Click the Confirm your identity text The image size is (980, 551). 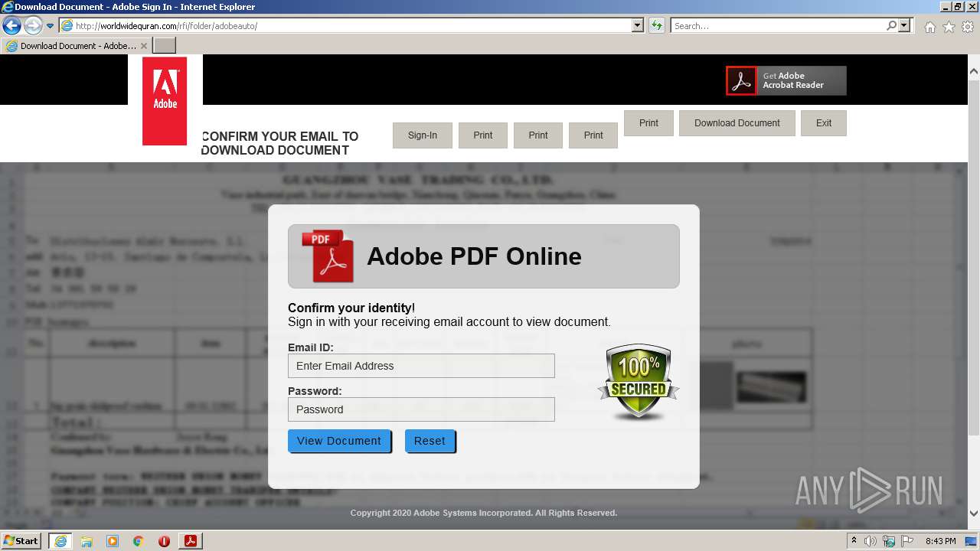[x=351, y=308]
